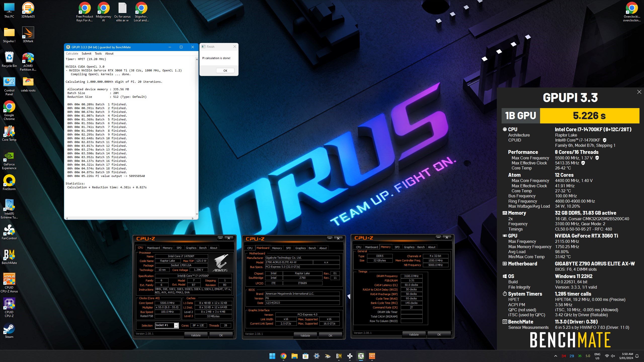
Task: Click Validate in Memory CPU-Z window
Action: pos(414,335)
